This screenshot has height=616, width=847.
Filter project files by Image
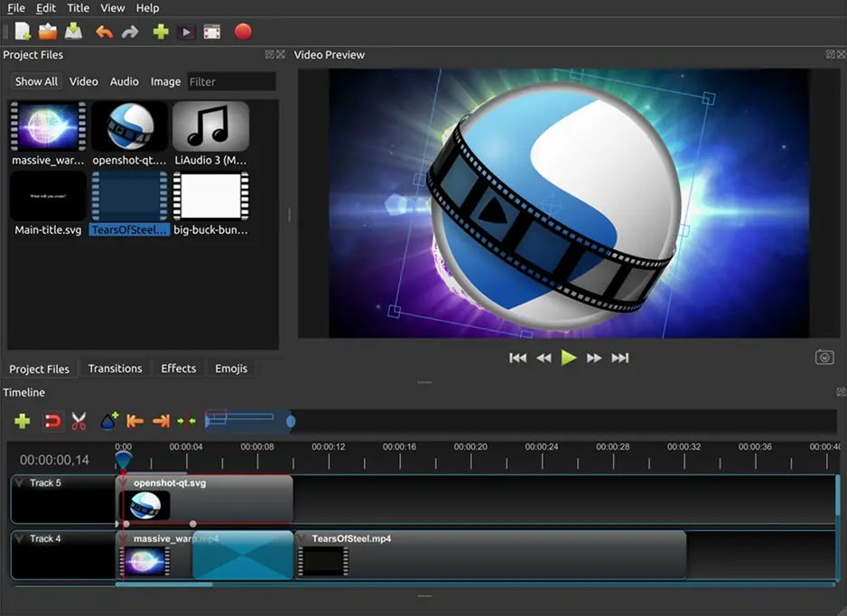click(165, 81)
